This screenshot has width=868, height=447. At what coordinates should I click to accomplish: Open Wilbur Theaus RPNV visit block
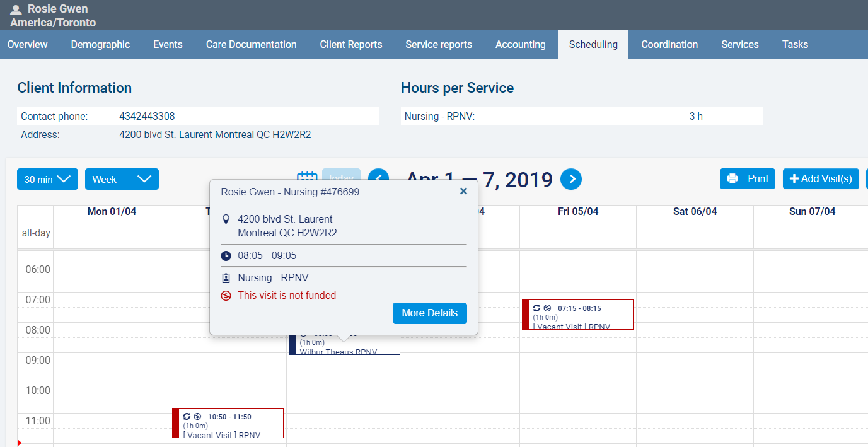point(344,347)
